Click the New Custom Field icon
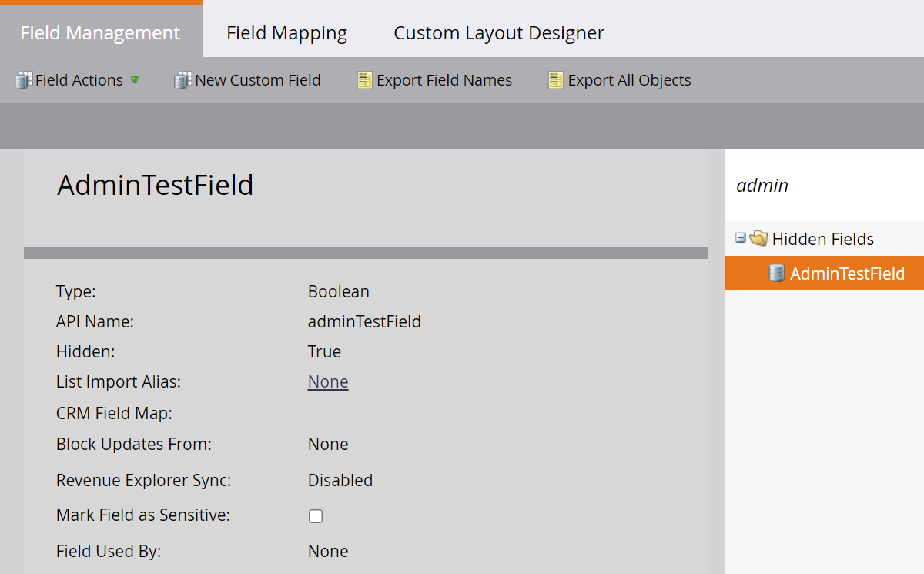The height and width of the screenshot is (574, 924). [182, 80]
